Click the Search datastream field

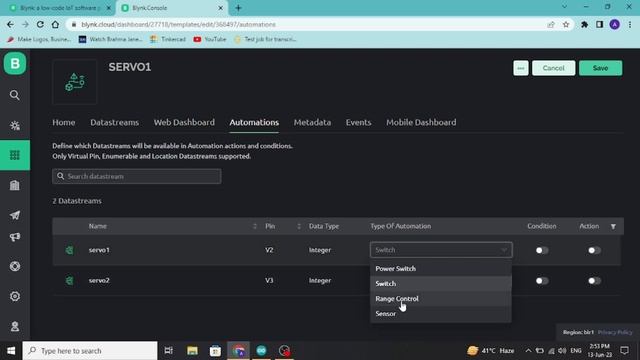pos(137,176)
